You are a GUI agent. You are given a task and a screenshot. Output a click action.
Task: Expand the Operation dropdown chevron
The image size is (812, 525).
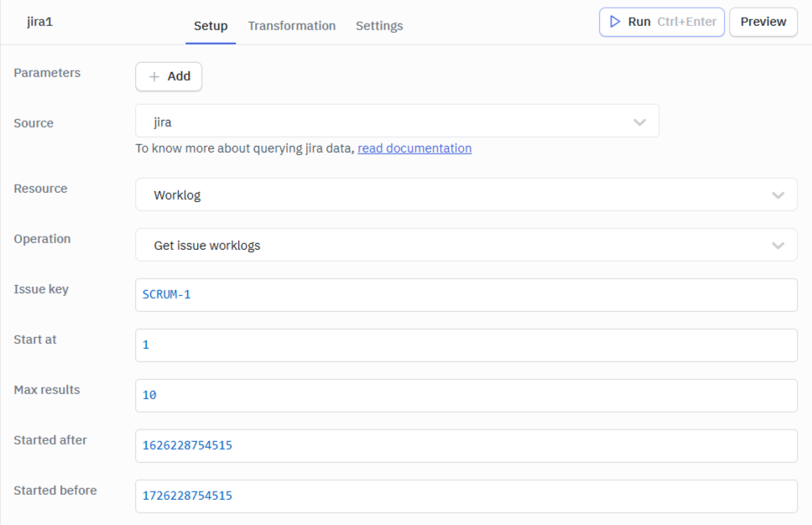coord(778,246)
